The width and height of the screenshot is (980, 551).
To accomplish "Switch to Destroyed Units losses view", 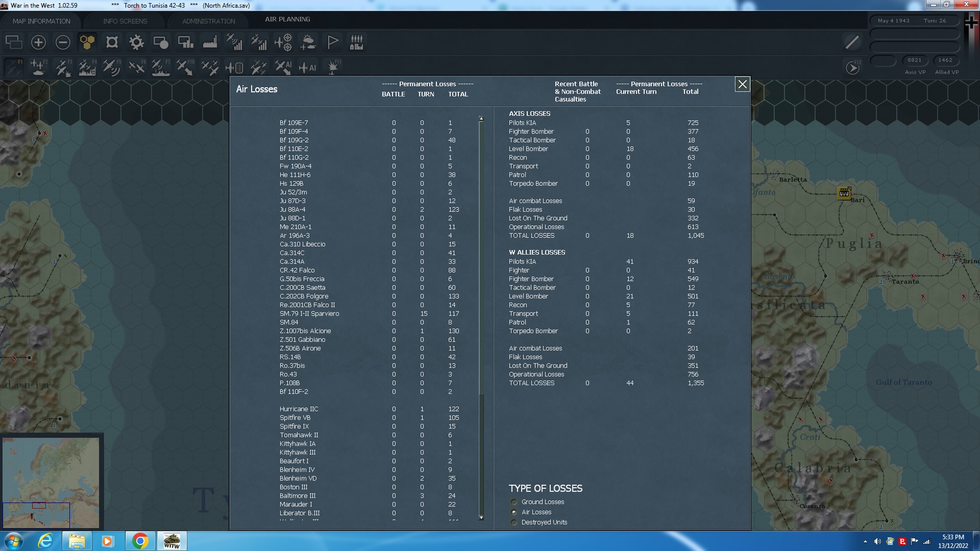I will point(514,522).
